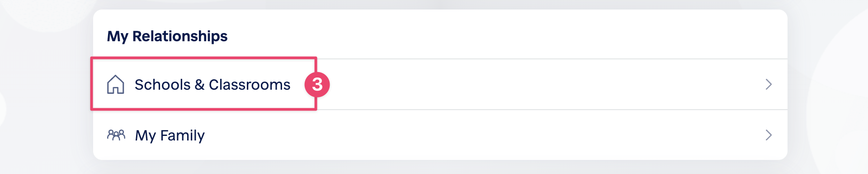Expand Schools & Classrooms via right chevron
The height and width of the screenshot is (174, 868).
[769, 84]
